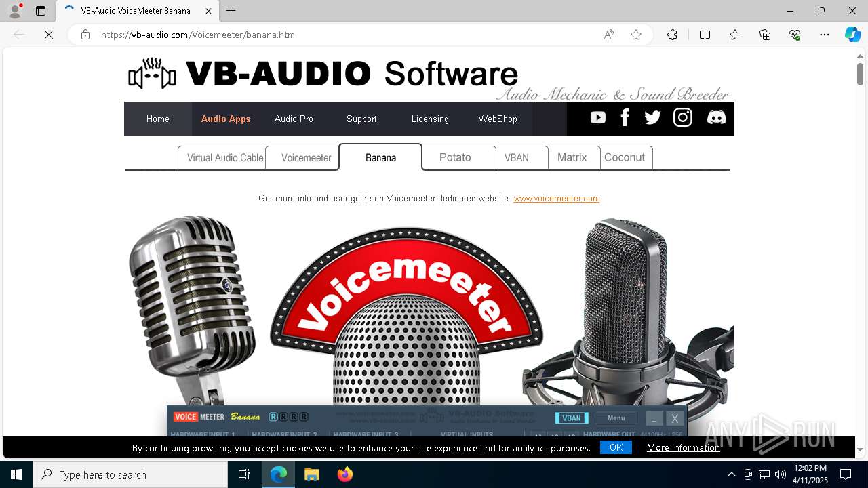Screen dimensions: 868x488
Task: Add this page to favorites star
Action: point(636,35)
